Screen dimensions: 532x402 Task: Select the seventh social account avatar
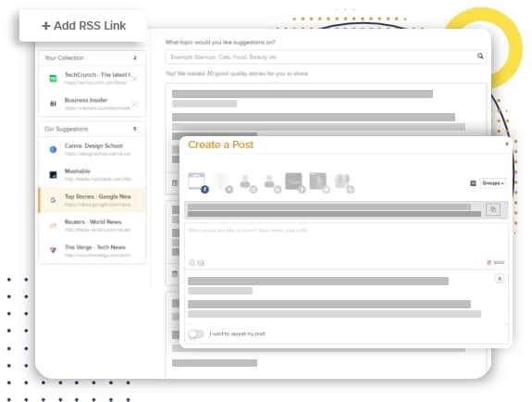344,182
